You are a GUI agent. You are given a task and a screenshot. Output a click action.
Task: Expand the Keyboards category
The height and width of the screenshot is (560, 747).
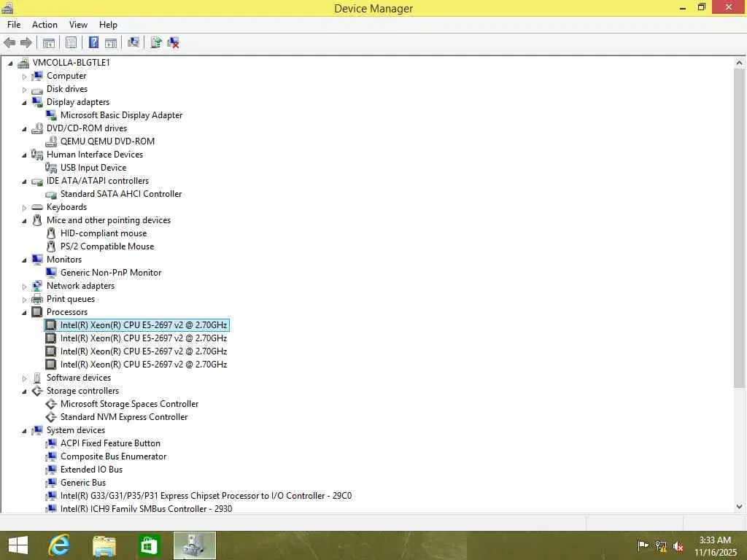coord(24,208)
